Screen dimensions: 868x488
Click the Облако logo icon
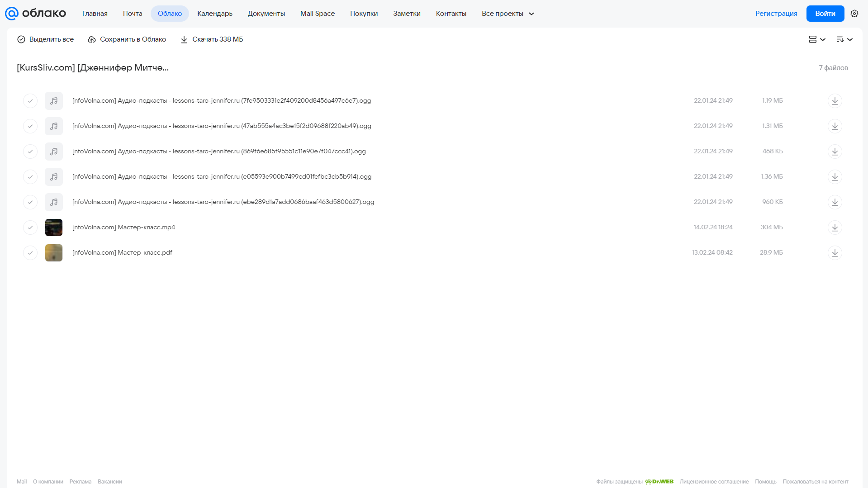(x=12, y=14)
